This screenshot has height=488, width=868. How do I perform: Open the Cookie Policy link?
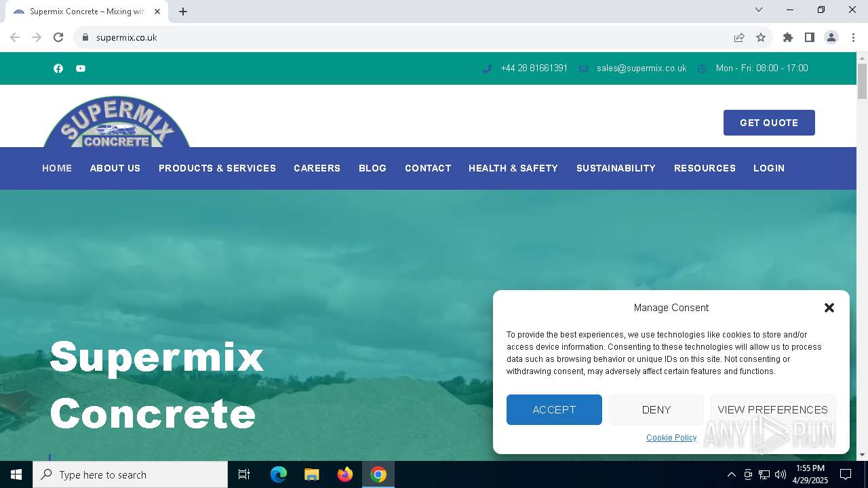pos(671,438)
